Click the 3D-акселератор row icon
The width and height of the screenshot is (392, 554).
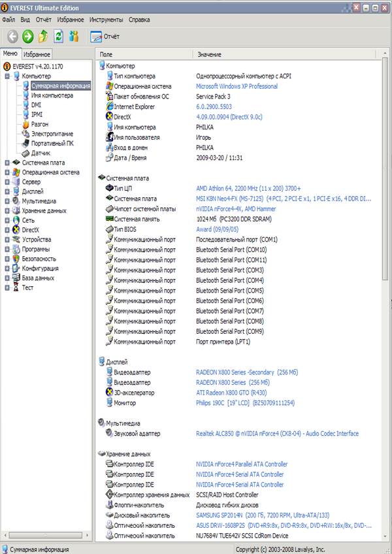110,392
